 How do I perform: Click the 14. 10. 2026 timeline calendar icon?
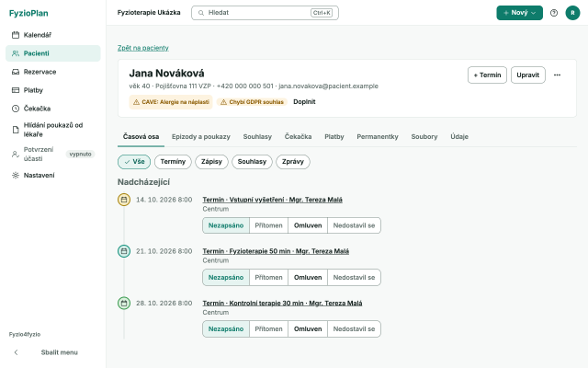pyautogui.click(x=124, y=200)
